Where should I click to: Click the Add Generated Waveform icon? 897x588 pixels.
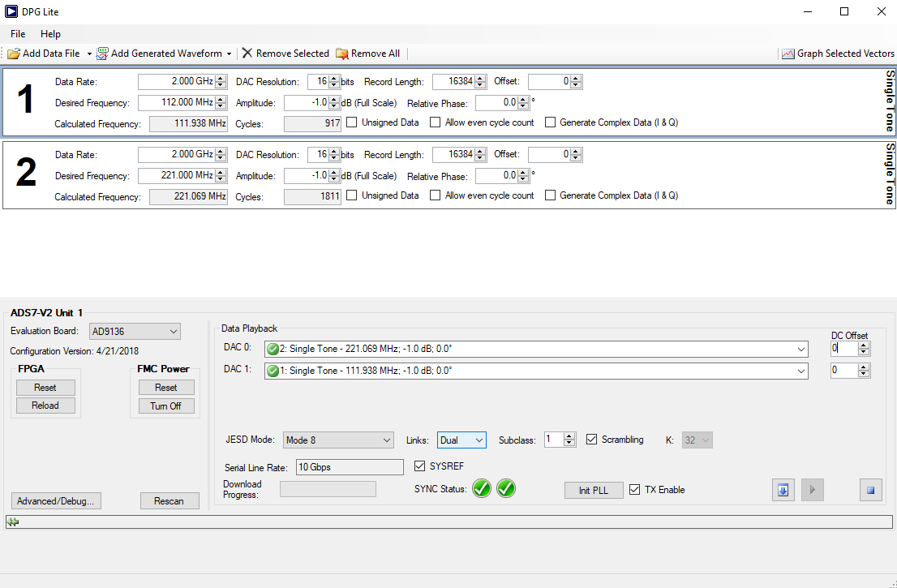[x=102, y=54]
